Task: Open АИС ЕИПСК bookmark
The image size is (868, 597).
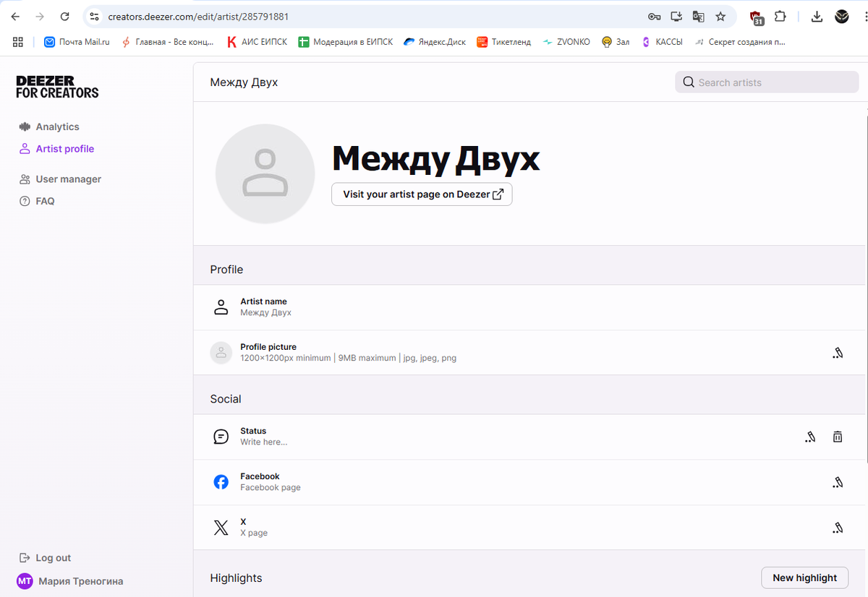Action: pos(257,42)
